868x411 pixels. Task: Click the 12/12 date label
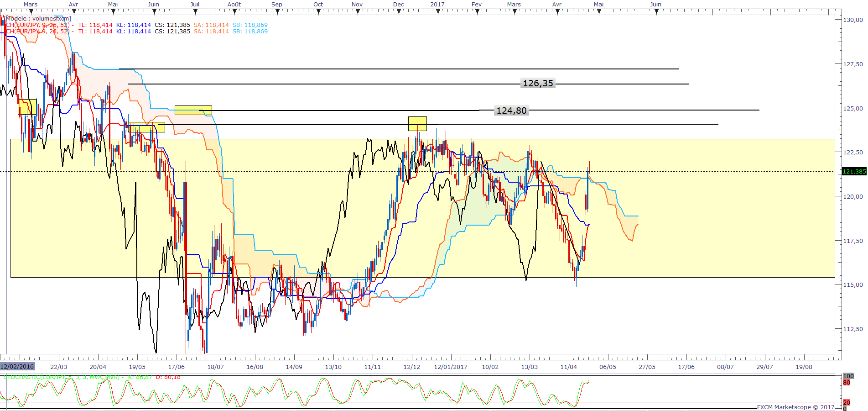411,367
